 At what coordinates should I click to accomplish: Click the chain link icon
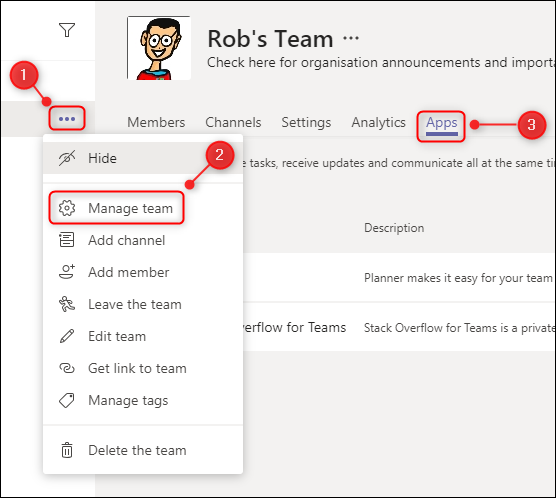67,368
